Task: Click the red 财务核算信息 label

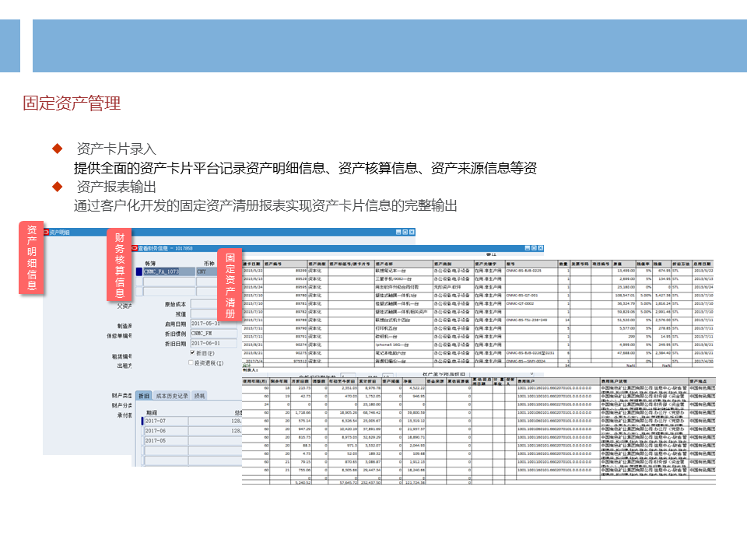Action: pos(119,264)
